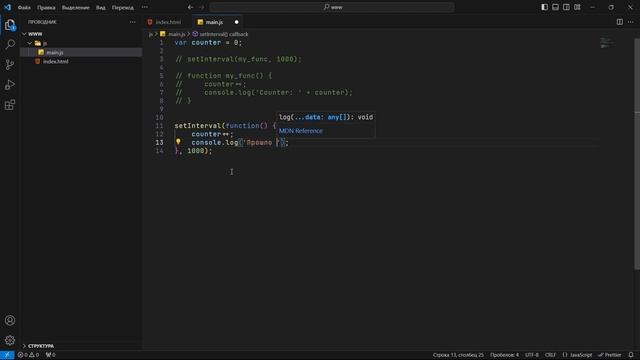640x360 pixels.
Task: Open the Файл menu
Action: (24, 7)
